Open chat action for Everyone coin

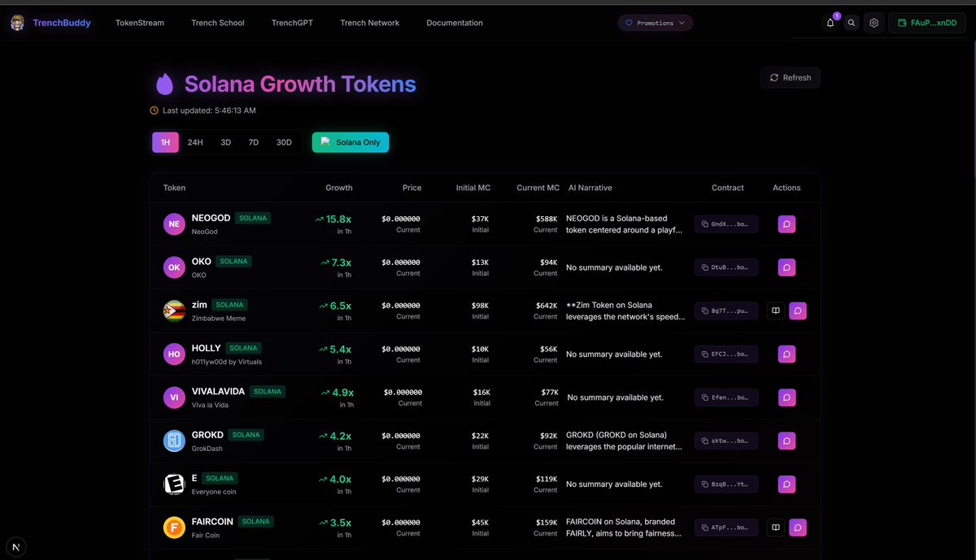point(786,484)
